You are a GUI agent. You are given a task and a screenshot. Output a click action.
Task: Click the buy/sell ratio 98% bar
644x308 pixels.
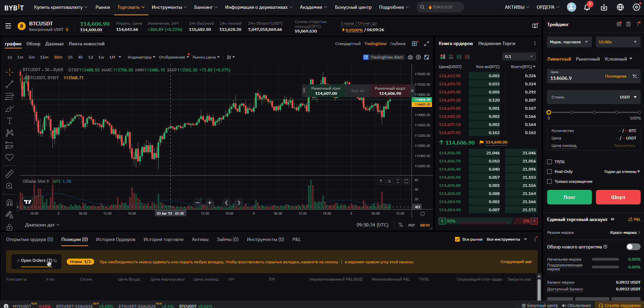tap(476, 221)
